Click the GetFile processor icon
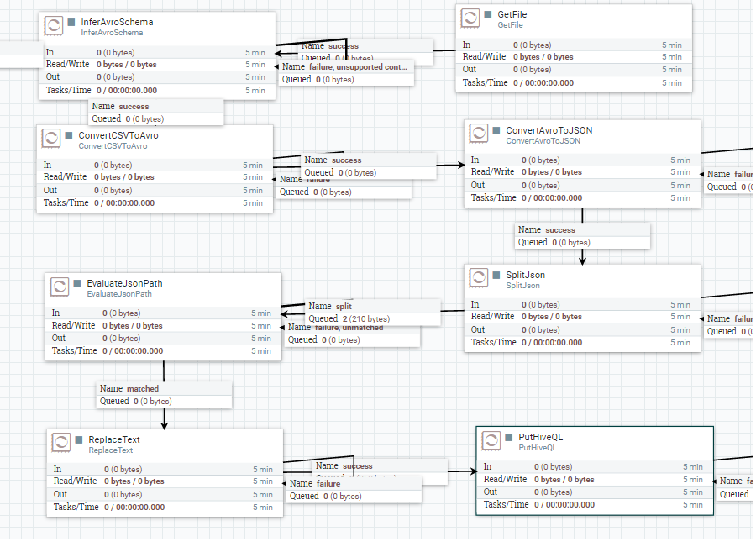This screenshot has width=756, height=547. click(x=472, y=18)
